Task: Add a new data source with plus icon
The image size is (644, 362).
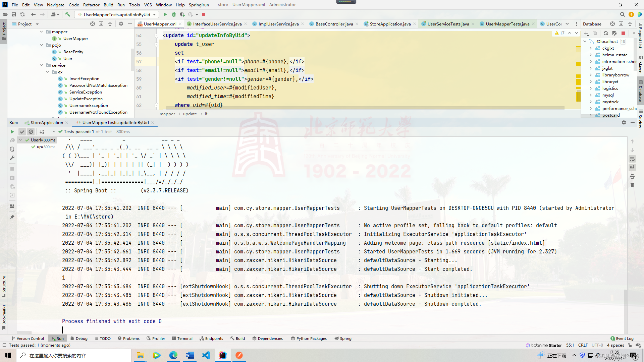Action: click(586, 33)
